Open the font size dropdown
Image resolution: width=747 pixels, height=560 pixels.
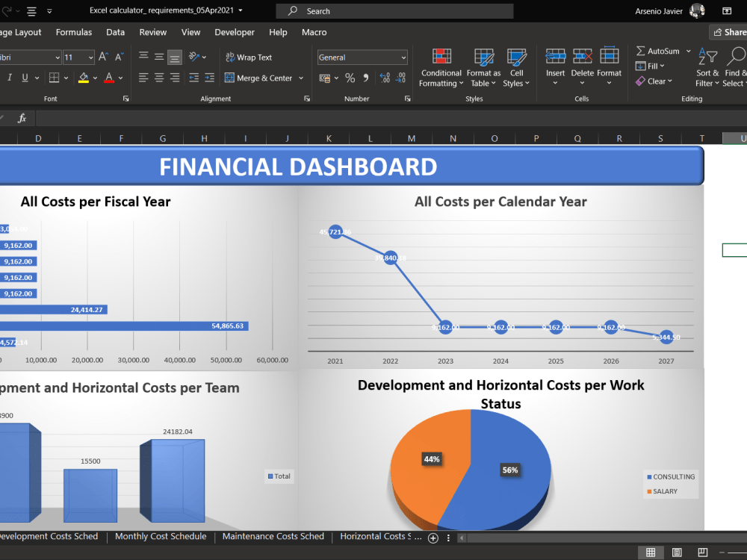(91, 57)
